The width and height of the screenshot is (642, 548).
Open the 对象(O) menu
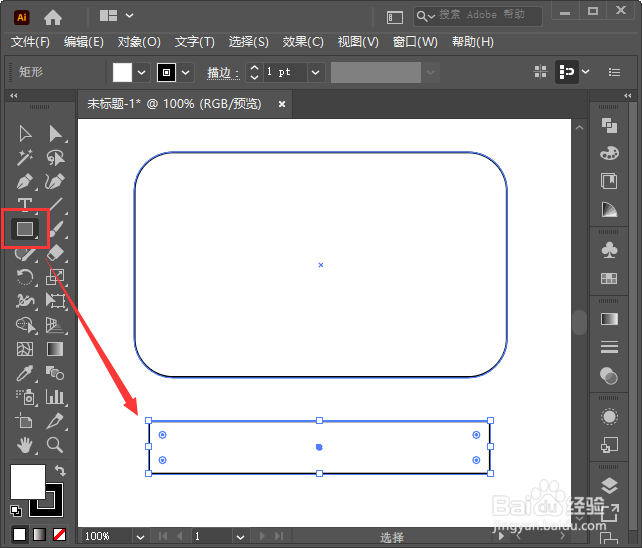(x=139, y=42)
